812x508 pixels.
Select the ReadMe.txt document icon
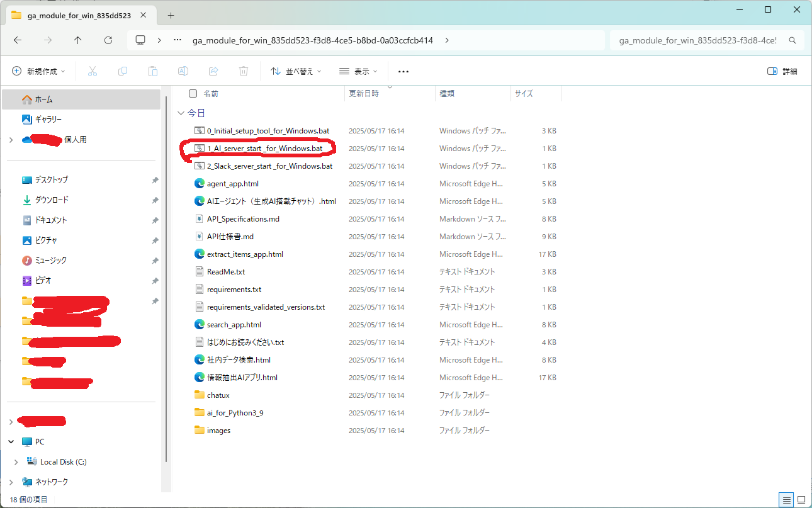point(200,272)
